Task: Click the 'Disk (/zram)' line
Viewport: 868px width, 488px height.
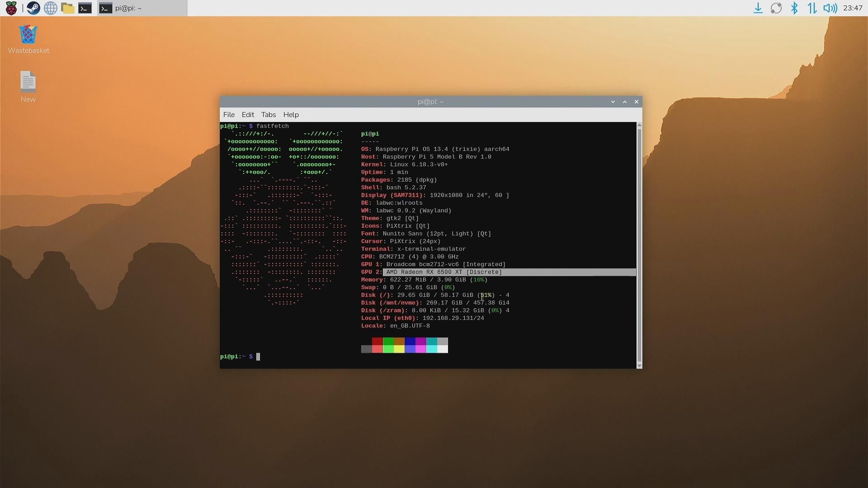Action: (435, 310)
